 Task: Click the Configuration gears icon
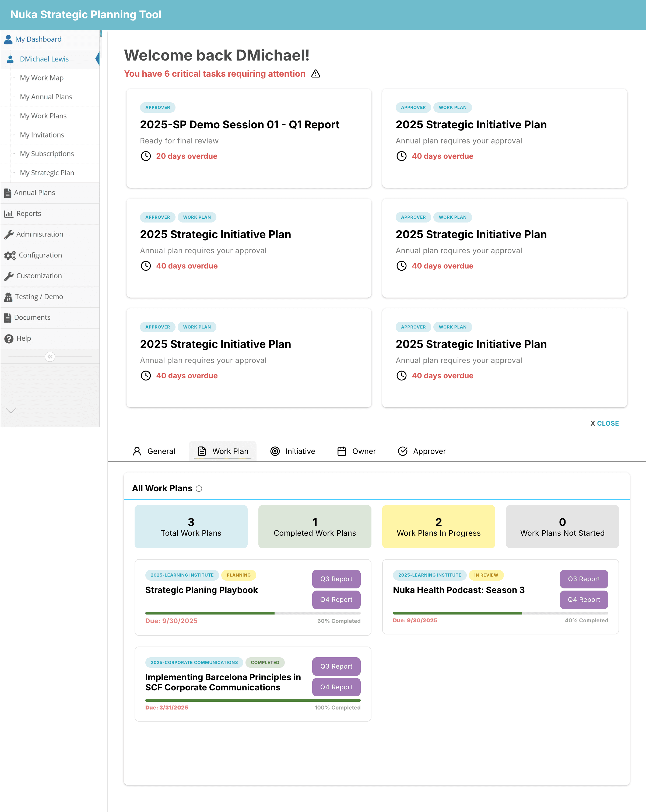pos(10,255)
